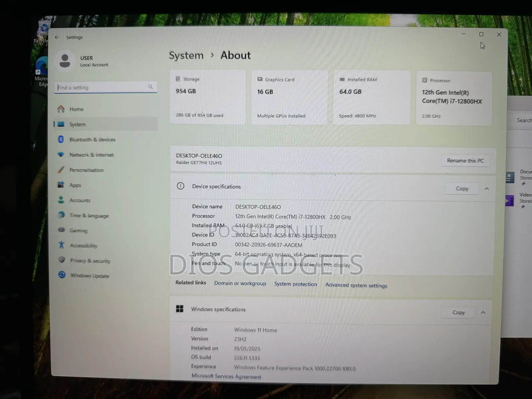Viewport: 532px width, 399px height.
Task: Open the Installed RAM 64.0 GB card
Action: tap(371, 98)
